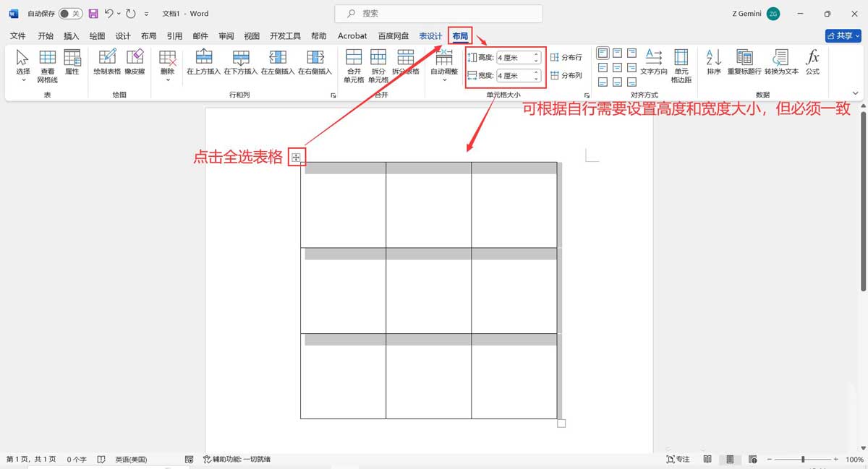Screen dimensions: 868x469
Task: Click the 共享 button
Action: click(x=841, y=35)
